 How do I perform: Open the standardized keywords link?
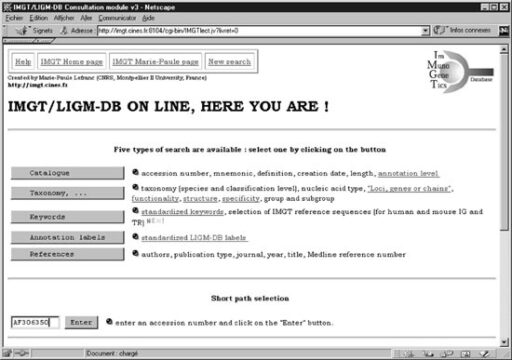[x=182, y=212]
